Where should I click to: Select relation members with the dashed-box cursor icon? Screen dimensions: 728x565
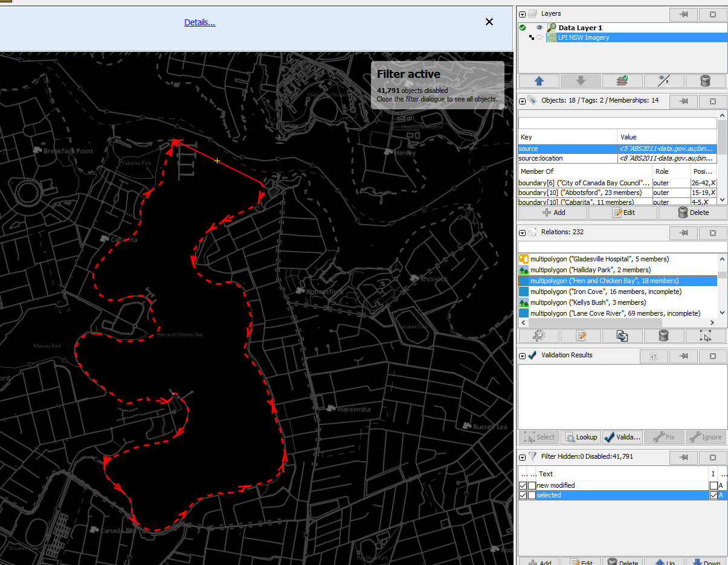[x=705, y=336]
